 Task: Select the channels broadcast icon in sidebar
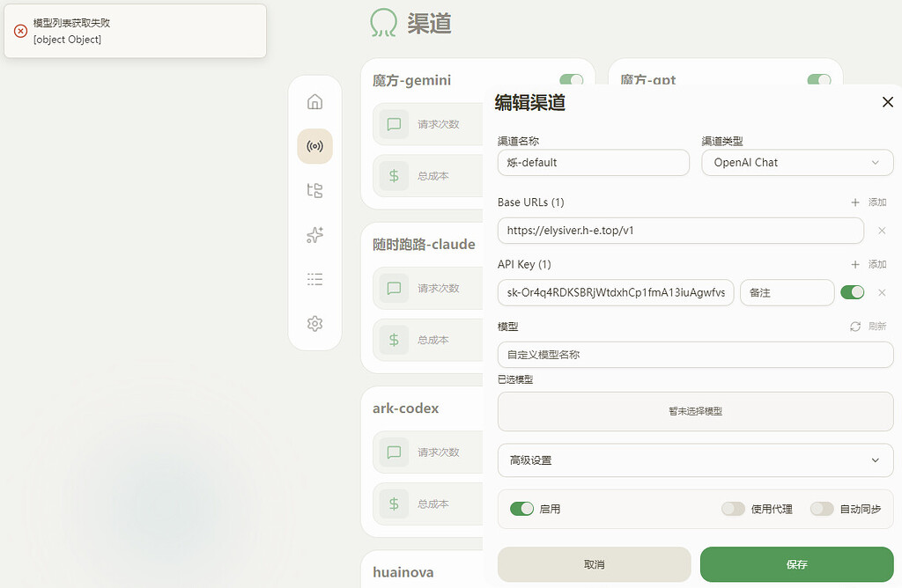point(314,146)
